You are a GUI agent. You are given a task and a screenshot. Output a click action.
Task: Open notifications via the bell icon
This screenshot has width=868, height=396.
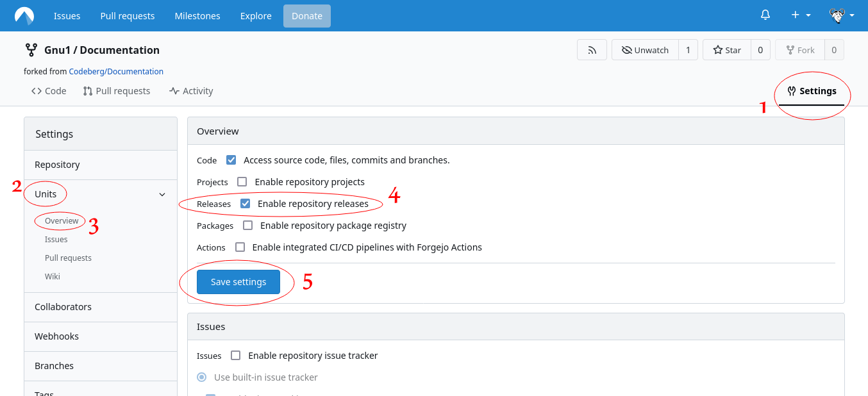(x=765, y=15)
